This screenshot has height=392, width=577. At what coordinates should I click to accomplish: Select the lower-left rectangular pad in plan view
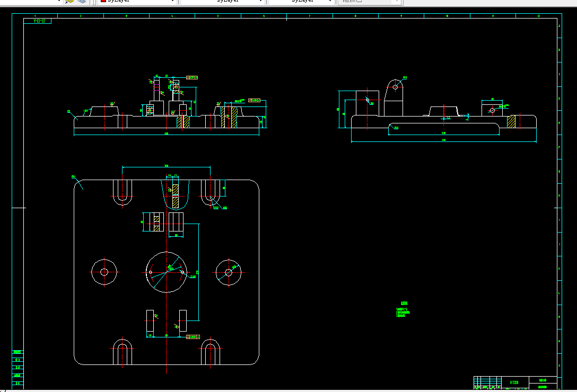pyautogui.click(x=150, y=320)
